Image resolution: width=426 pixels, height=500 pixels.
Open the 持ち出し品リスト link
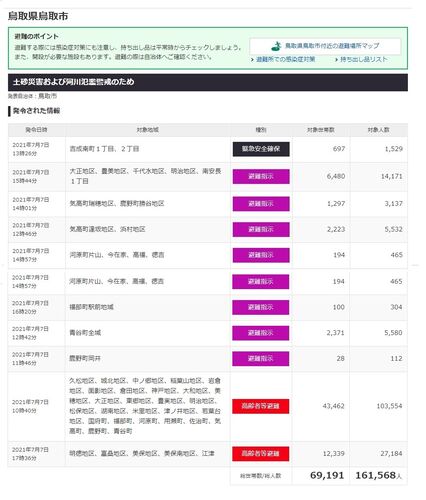[x=363, y=59]
